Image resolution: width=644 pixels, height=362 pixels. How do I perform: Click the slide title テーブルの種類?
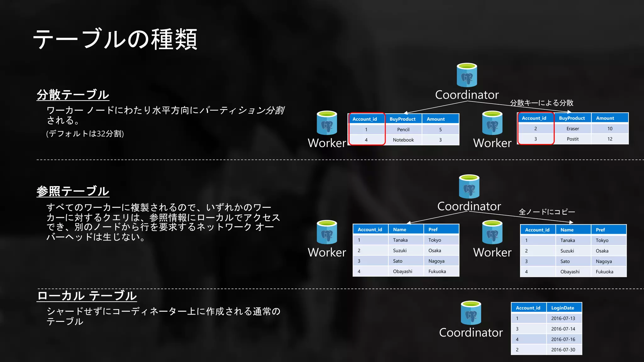tap(115, 39)
